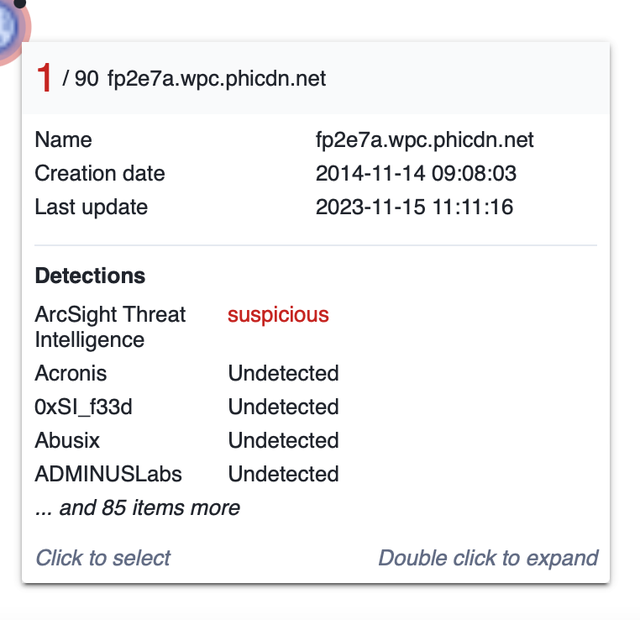Select the Acronis detection row
The width and height of the screenshot is (640, 620).
pos(71,373)
